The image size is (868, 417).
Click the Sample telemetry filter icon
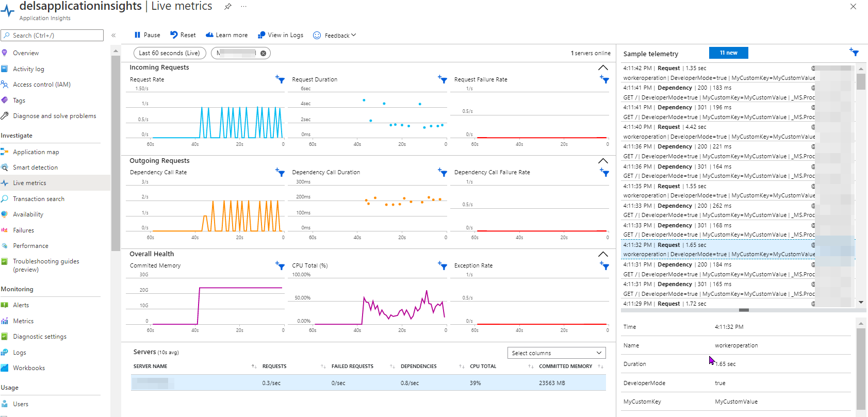pyautogui.click(x=854, y=52)
